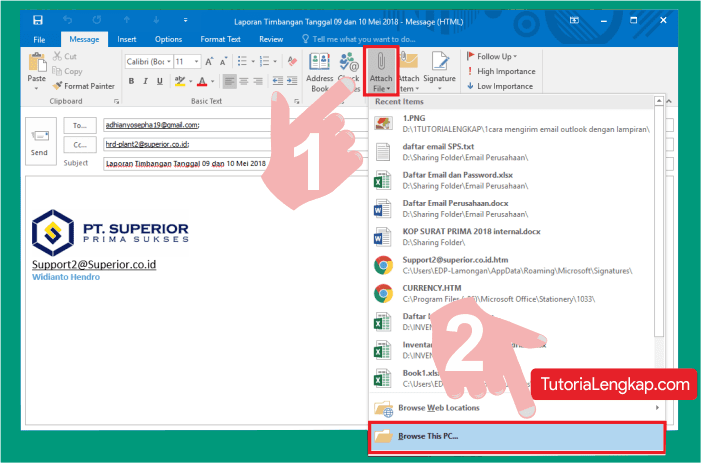The width and height of the screenshot is (701, 463).
Task: Select recent item daftar email SPS.txt
Action: point(511,152)
